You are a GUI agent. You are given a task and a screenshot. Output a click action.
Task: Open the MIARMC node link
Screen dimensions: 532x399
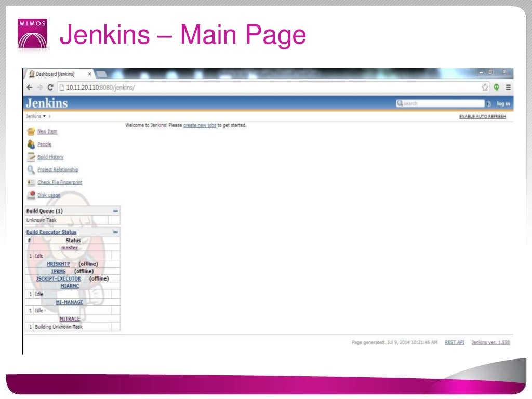click(70, 286)
